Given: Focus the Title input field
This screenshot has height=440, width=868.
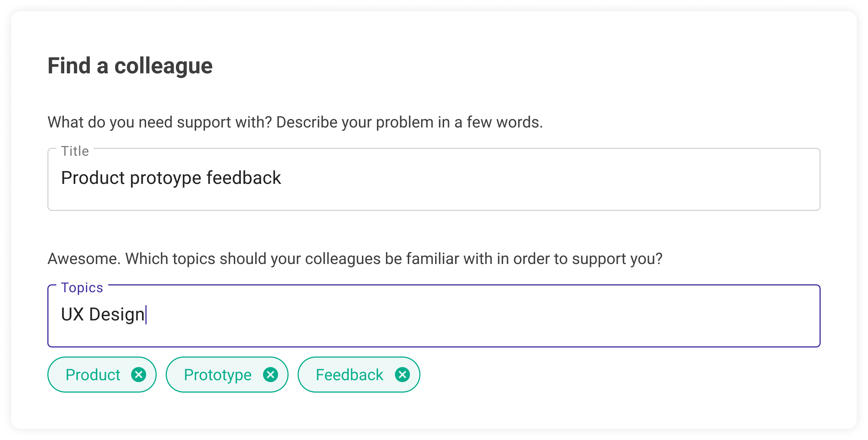Looking at the screenshot, I should pos(434,179).
